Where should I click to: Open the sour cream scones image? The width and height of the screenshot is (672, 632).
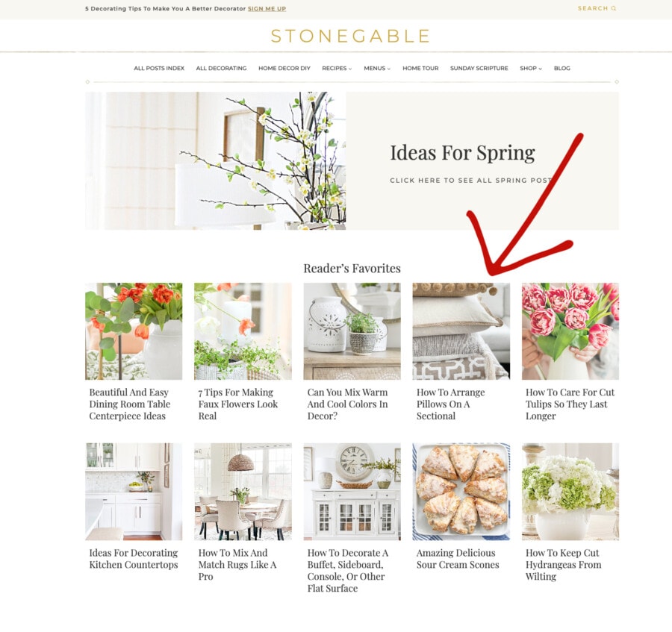[461, 492]
